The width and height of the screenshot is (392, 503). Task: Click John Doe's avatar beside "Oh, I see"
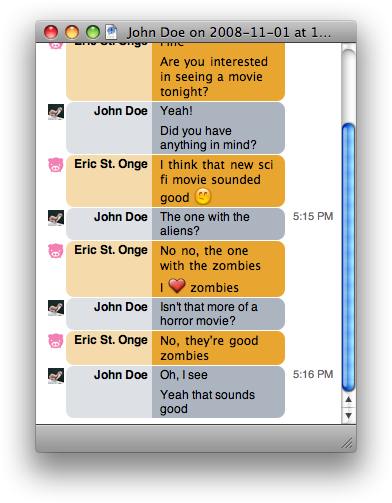pyautogui.click(x=56, y=376)
